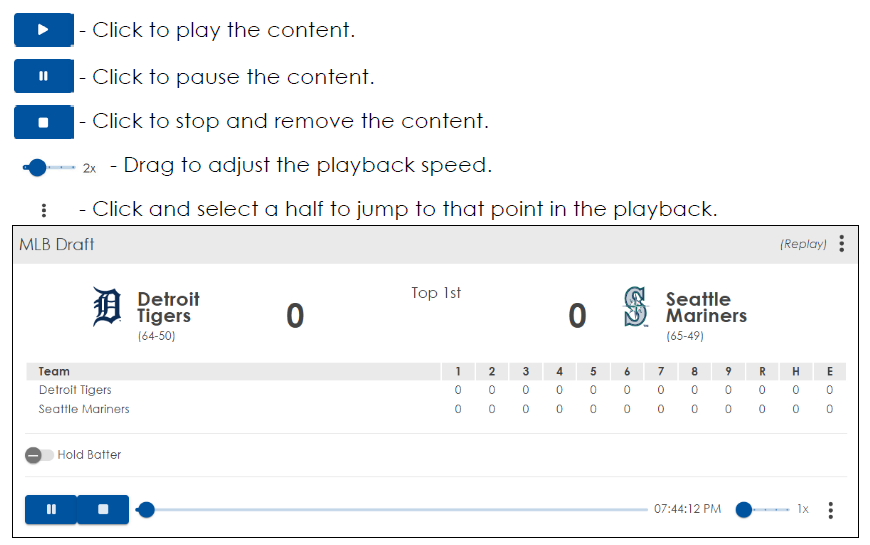Click the Detroit Tigers team name in the header
The height and width of the screenshot is (545, 870).
(168, 307)
